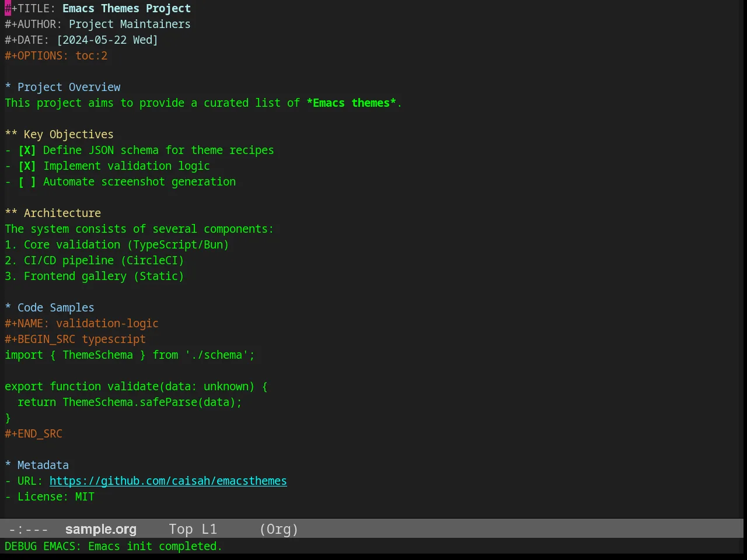The image size is (747, 560).
Task: Collapse the 'Metadata' heading star
Action: tap(8, 466)
